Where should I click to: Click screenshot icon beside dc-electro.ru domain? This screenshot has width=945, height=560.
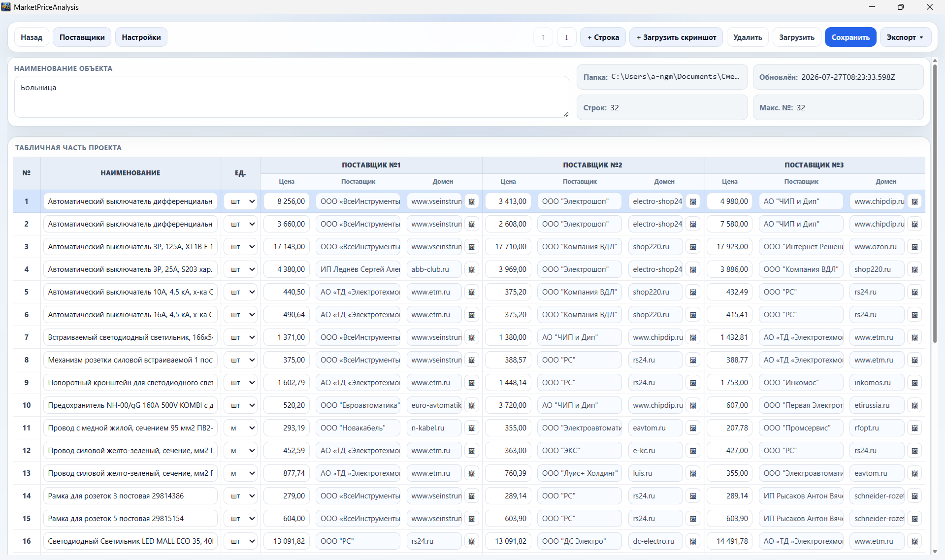(693, 541)
